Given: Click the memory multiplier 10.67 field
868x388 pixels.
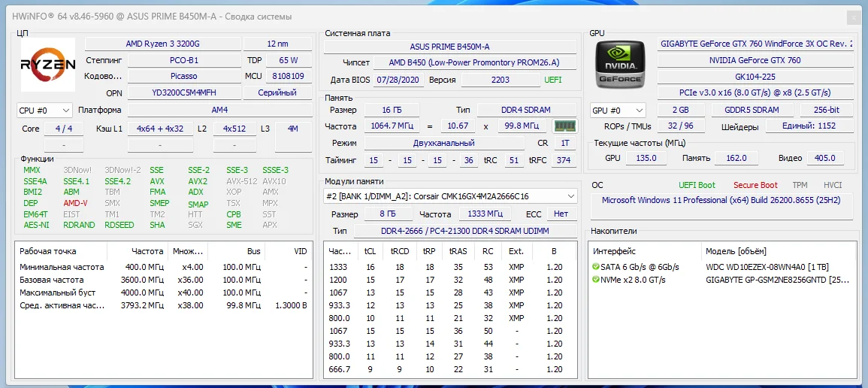Looking at the screenshot, I should pyautogui.click(x=458, y=126).
